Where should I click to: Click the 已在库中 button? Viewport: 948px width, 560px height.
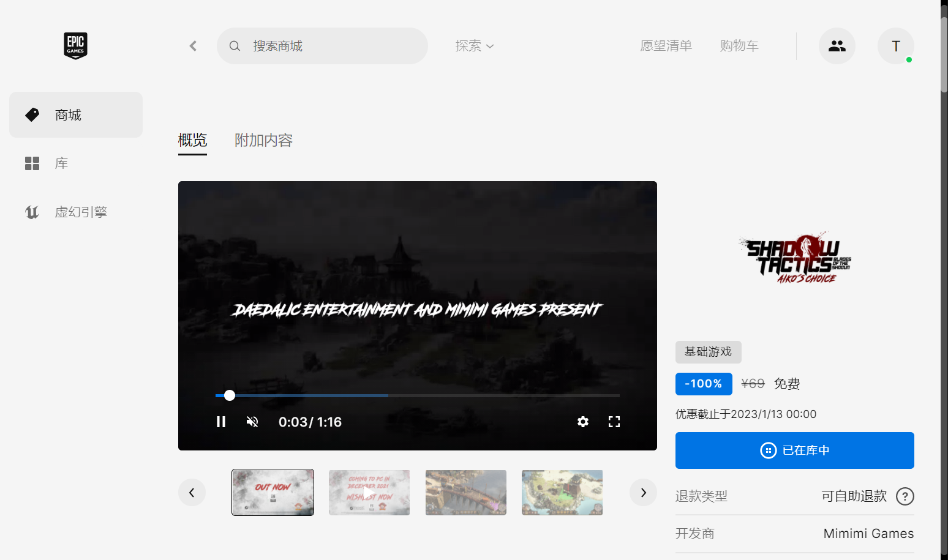(x=795, y=450)
